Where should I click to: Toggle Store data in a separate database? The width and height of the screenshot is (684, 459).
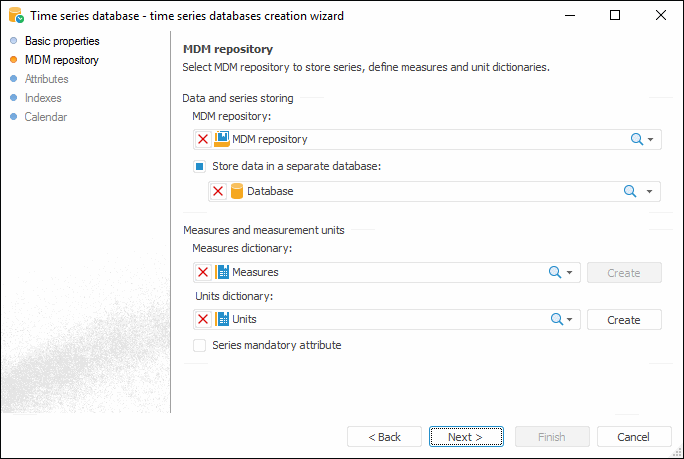tap(200, 166)
